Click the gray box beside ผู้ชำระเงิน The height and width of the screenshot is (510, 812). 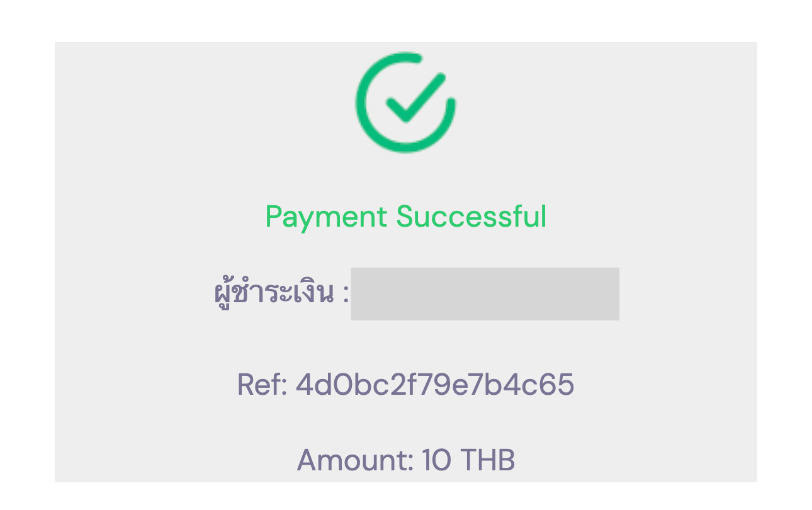click(485, 293)
